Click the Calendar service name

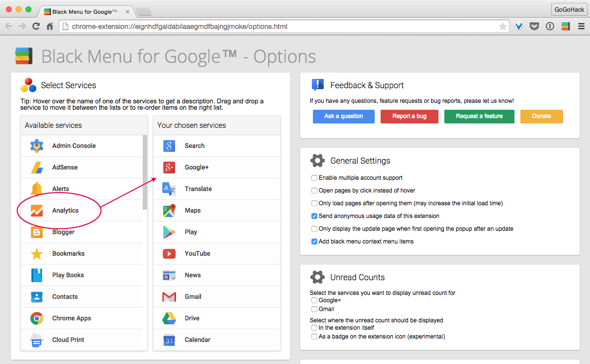coord(198,340)
